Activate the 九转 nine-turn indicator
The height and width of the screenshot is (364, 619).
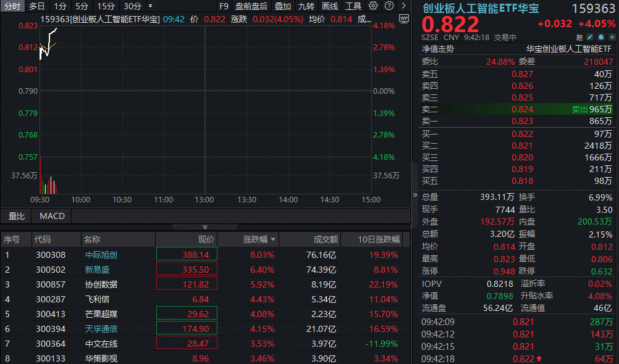(307, 6)
